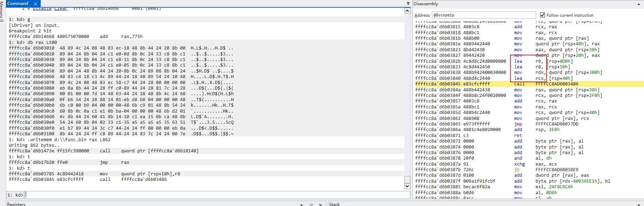Open Disassembly panel options dropdown
Image resolution: width=644 pixels, height=206 pixels.
pos(639,4)
